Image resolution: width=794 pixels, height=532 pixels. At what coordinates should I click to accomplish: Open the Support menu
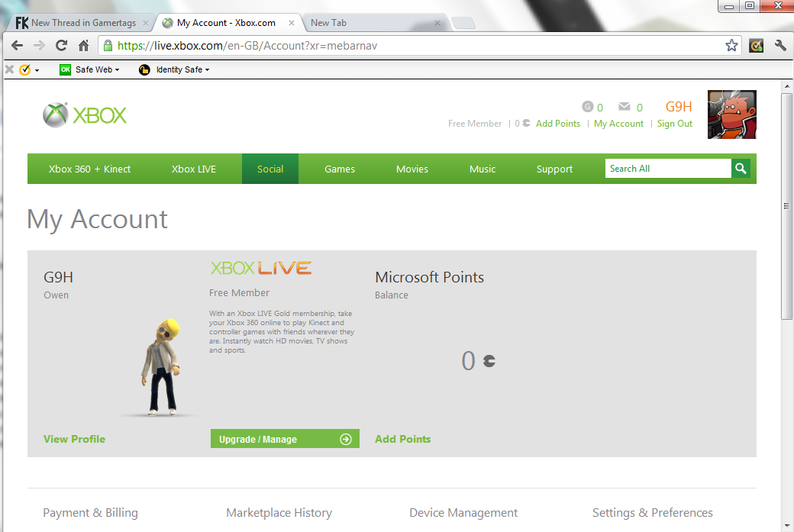point(554,169)
